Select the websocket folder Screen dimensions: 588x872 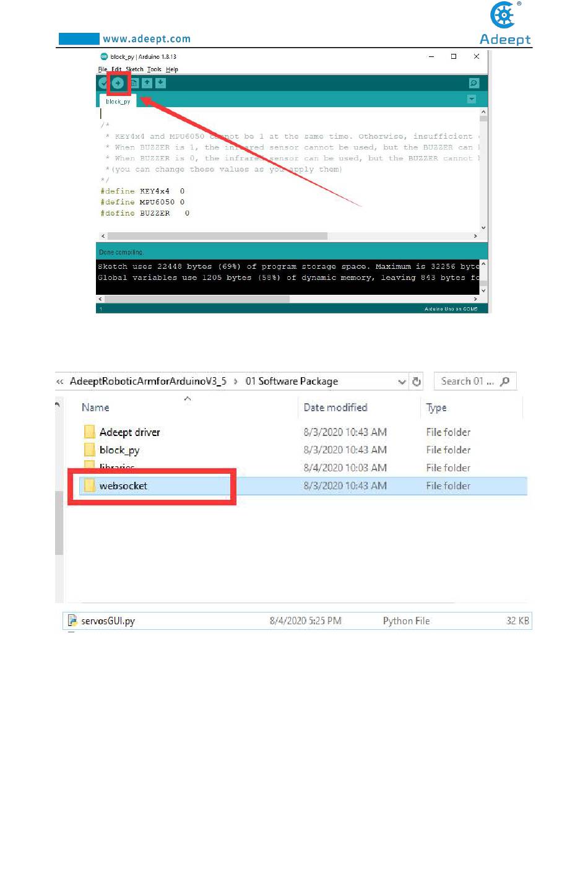point(123,486)
